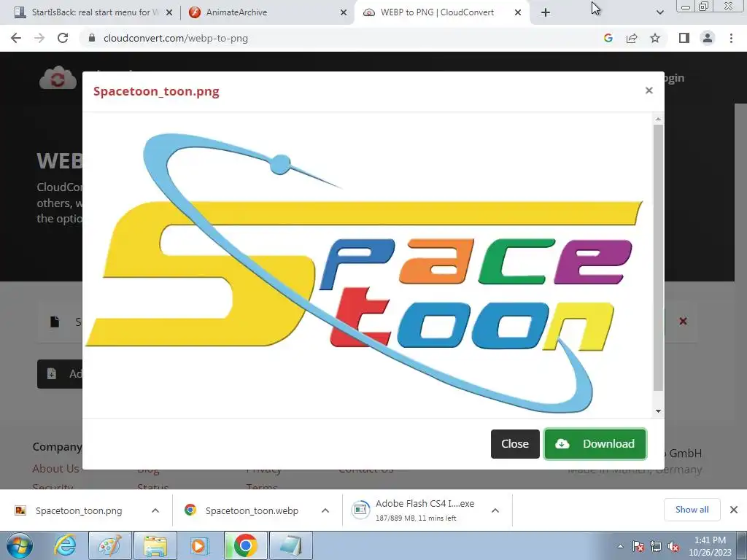The image size is (747, 560).
Task: Show all downloads
Action: tap(692, 510)
